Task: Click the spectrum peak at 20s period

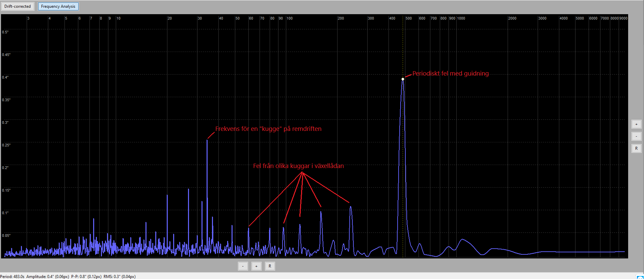Action: pos(167,196)
